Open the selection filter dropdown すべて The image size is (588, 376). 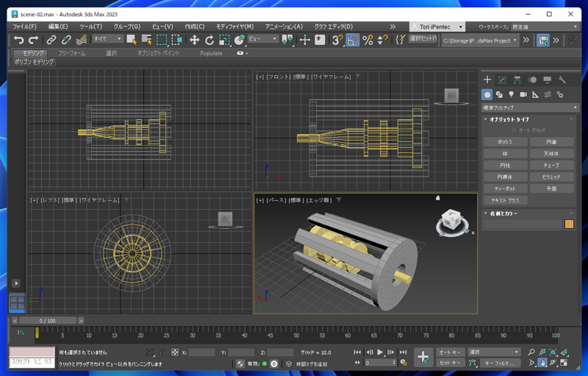107,39
